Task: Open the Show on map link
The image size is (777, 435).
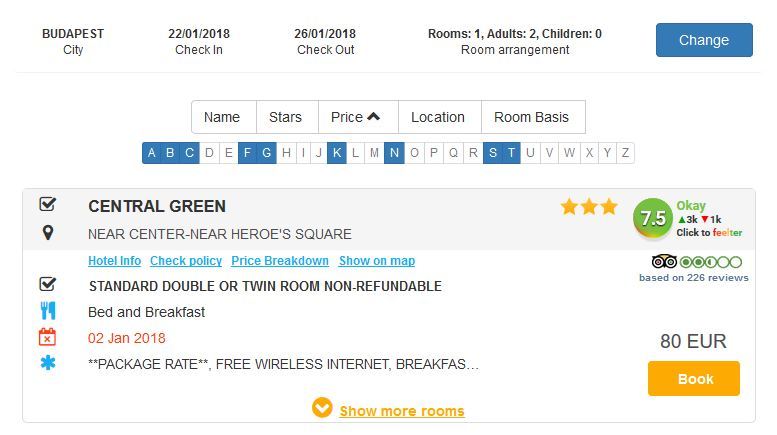Action: (x=377, y=261)
